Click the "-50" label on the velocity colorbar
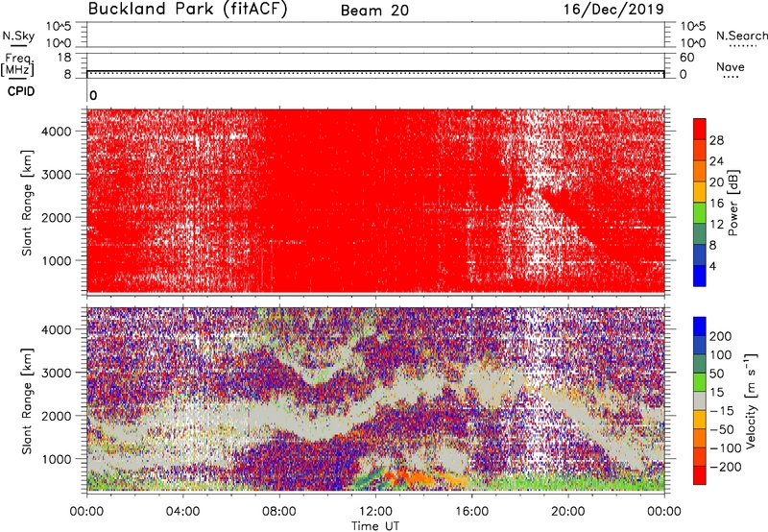Screen dimensions: 768x532 click(x=722, y=429)
